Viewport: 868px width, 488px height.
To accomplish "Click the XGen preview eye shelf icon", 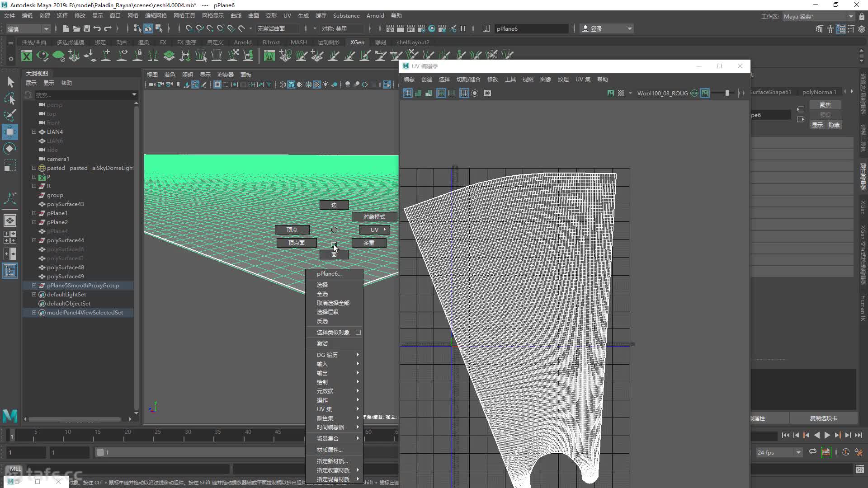I will [x=42, y=56].
